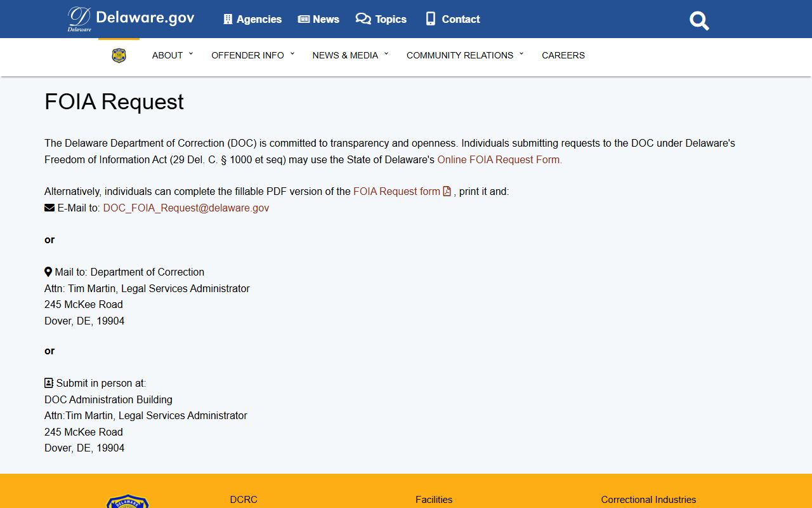
Task: Click the Submit in person at text
Action: (x=101, y=383)
